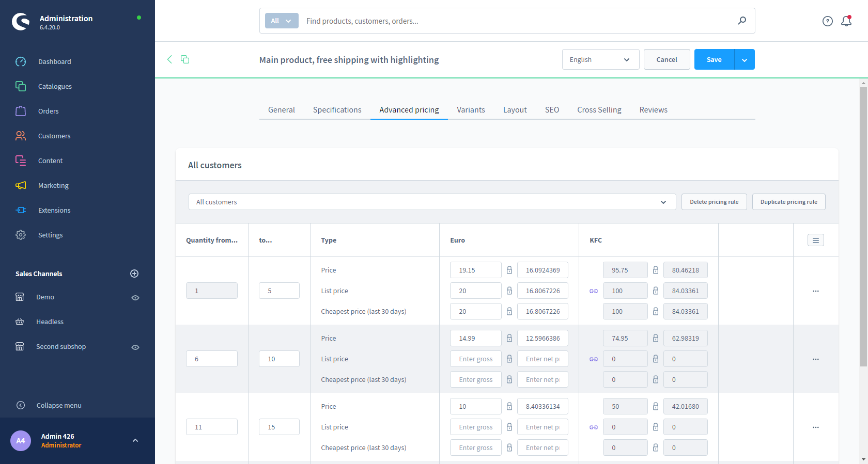Click Delete pricing rule
868x464 pixels.
tap(714, 202)
